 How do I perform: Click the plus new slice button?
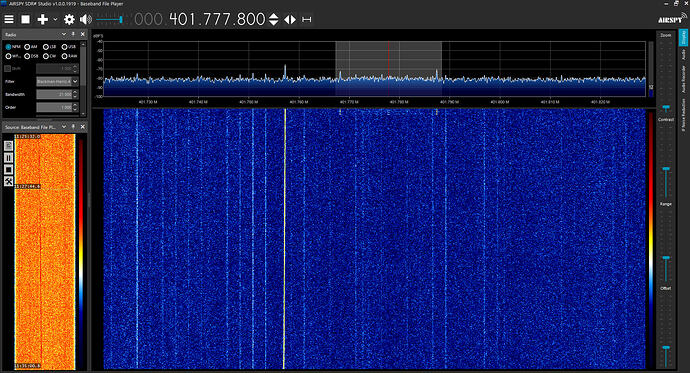[43, 19]
